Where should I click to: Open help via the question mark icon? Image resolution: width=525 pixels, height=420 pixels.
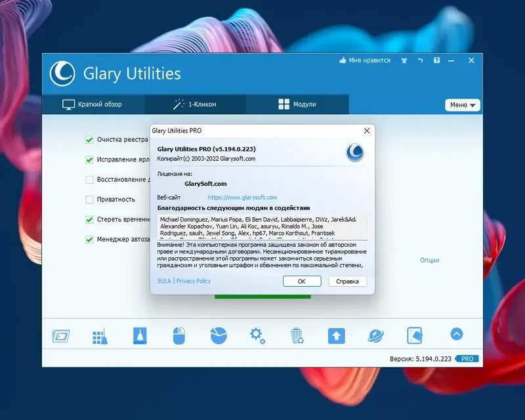click(436, 60)
